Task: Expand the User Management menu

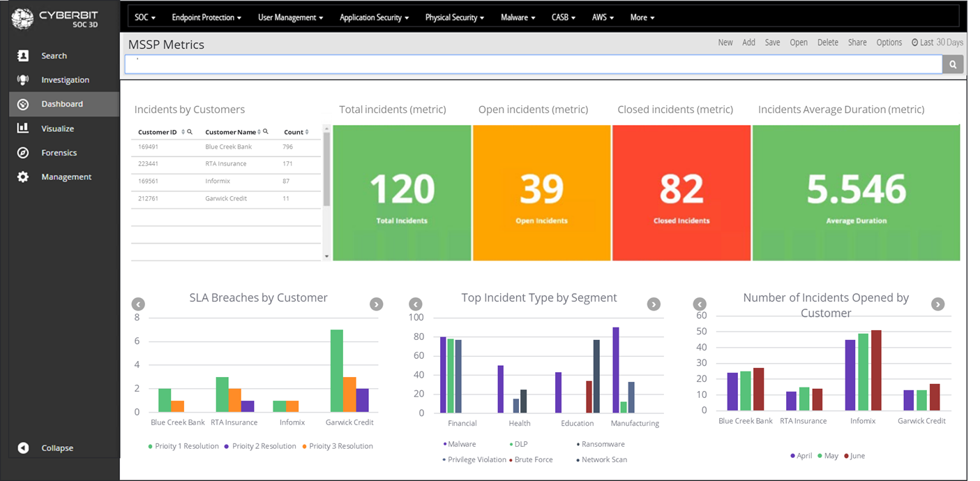Action: pos(291,17)
